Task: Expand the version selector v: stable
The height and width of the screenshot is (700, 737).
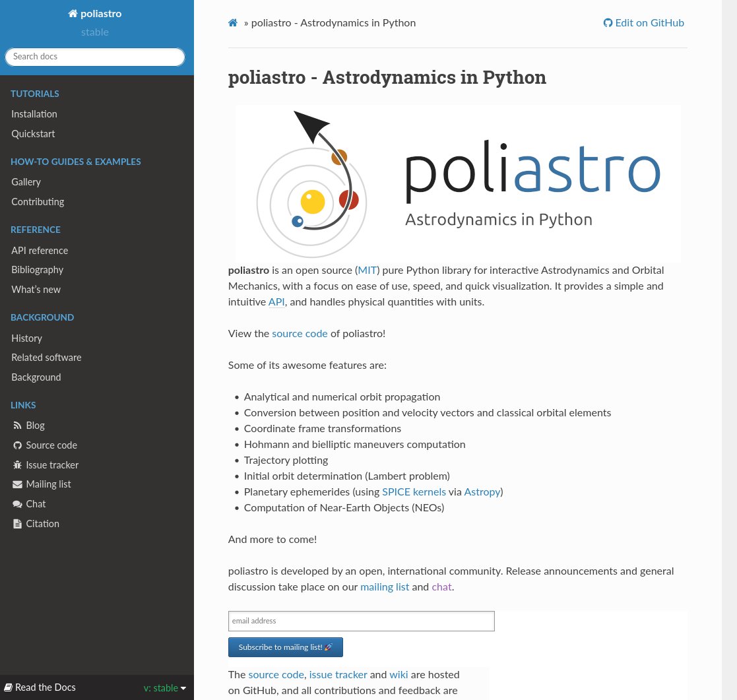Action: [164, 687]
